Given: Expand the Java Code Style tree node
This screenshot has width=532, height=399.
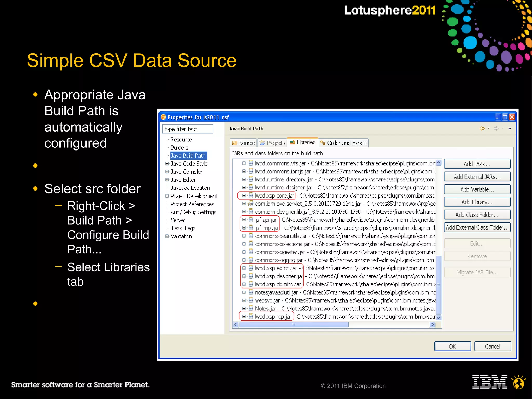Looking at the screenshot, I should point(167,163).
